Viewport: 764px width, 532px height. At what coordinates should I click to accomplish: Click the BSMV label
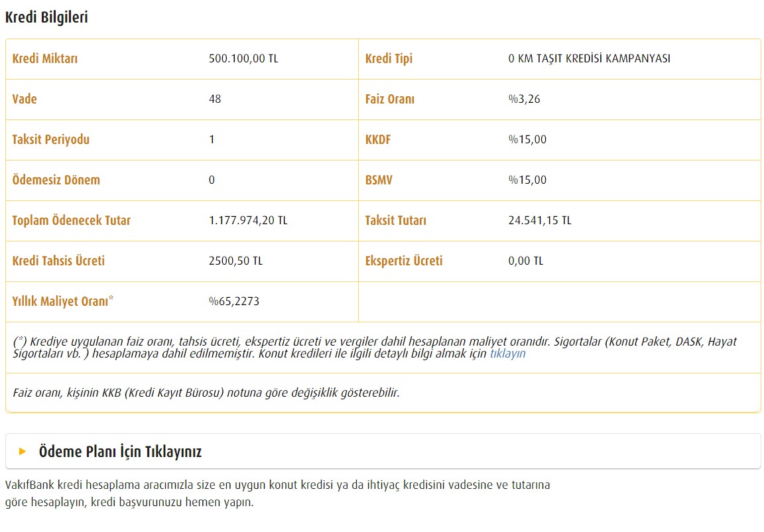click(x=379, y=180)
